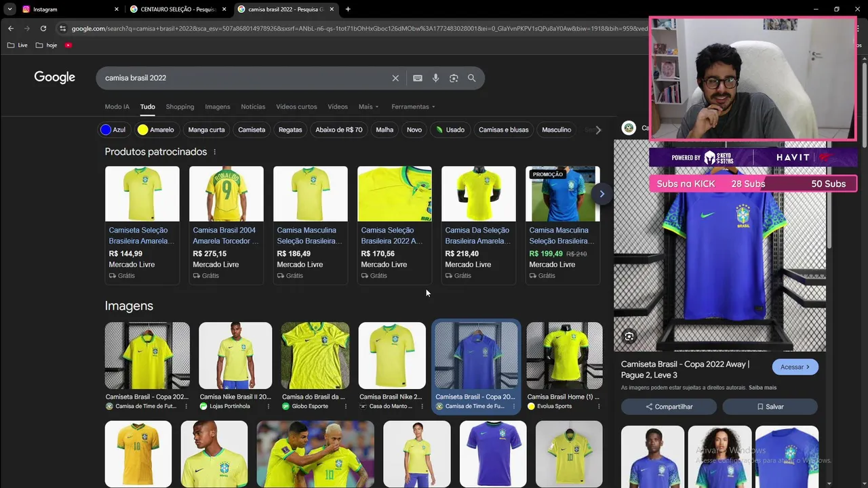Open the on-screen keyboard icon in search bar
Screen dimensions: 868x488
418,78
